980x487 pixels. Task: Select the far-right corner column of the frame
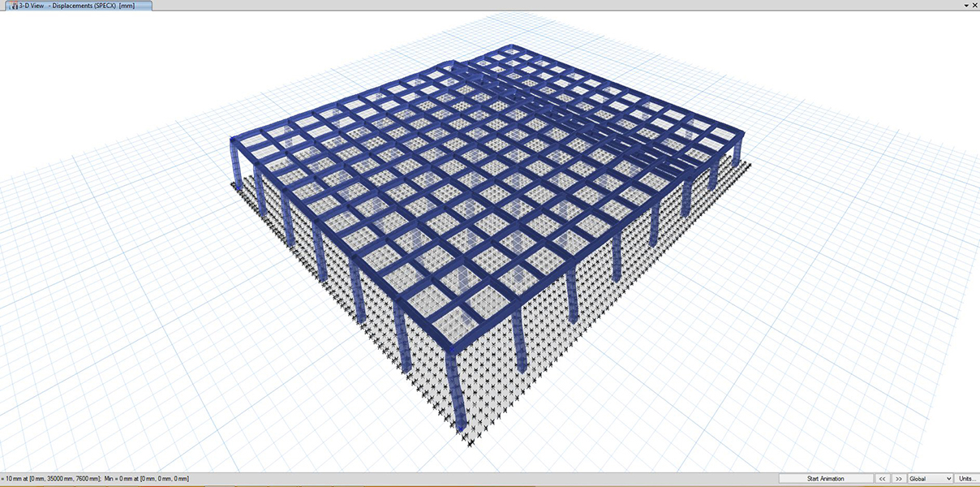(736, 152)
